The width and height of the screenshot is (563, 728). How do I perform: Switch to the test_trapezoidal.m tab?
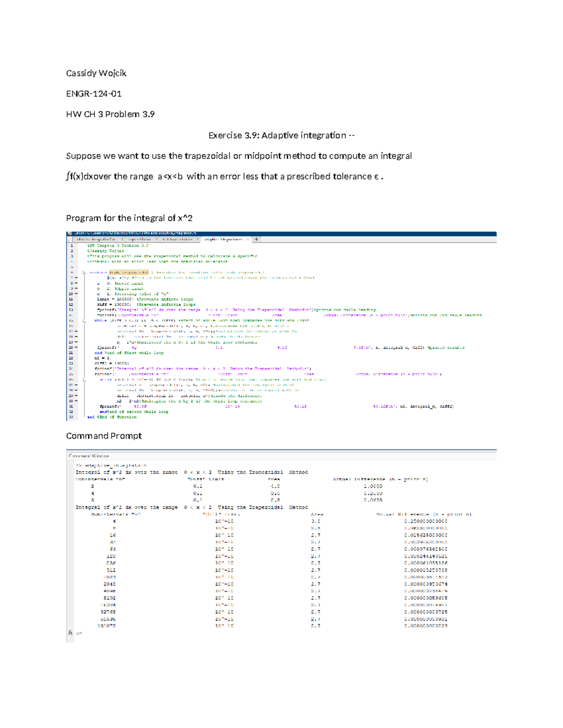coord(177,239)
